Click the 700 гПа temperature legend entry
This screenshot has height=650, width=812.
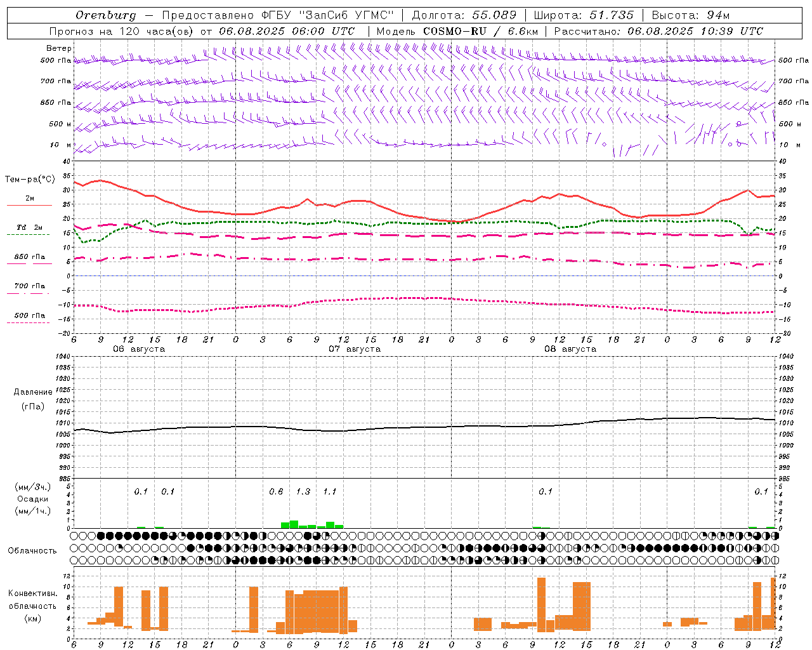point(29,286)
